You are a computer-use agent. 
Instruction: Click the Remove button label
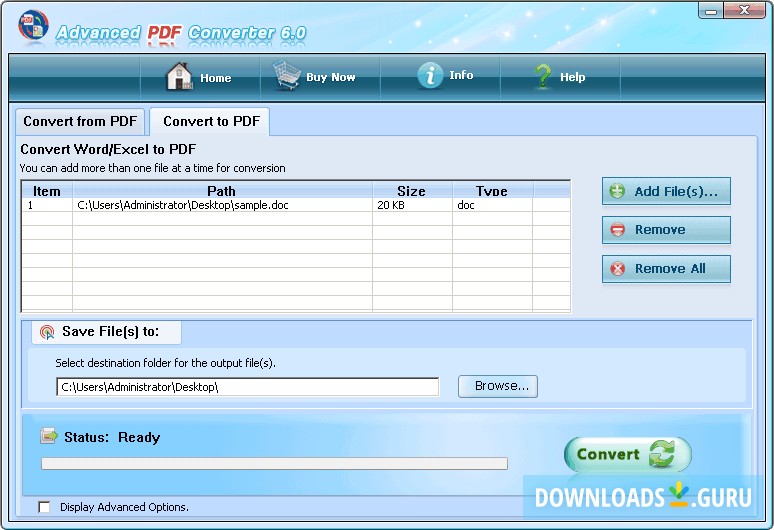click(660, 229)
